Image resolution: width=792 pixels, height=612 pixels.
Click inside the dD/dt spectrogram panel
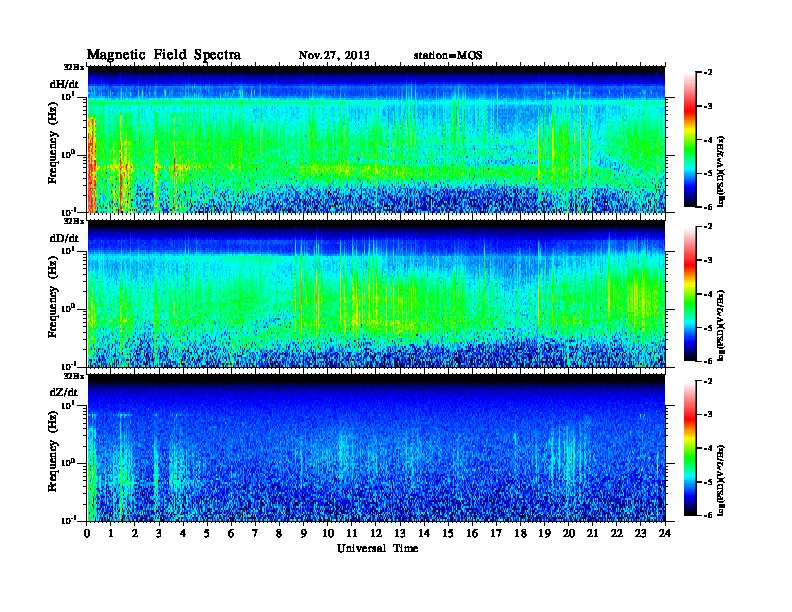click(x=376, y=294)
